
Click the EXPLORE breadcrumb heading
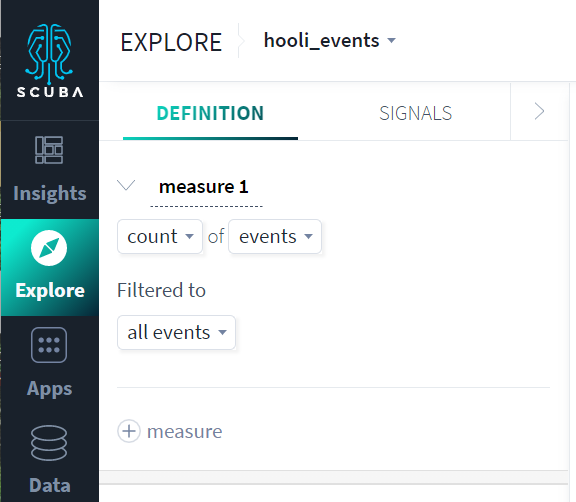pos(171,42)
